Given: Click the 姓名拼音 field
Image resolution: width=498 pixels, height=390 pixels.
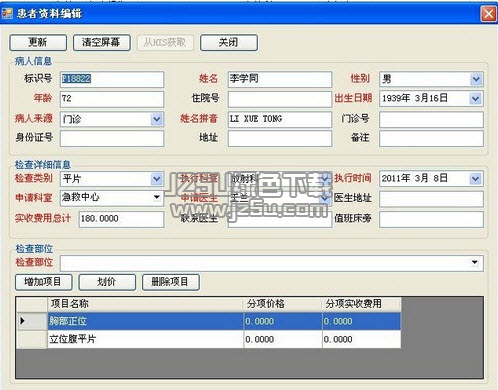Looking at the screenshot, I should pos(280,119).
